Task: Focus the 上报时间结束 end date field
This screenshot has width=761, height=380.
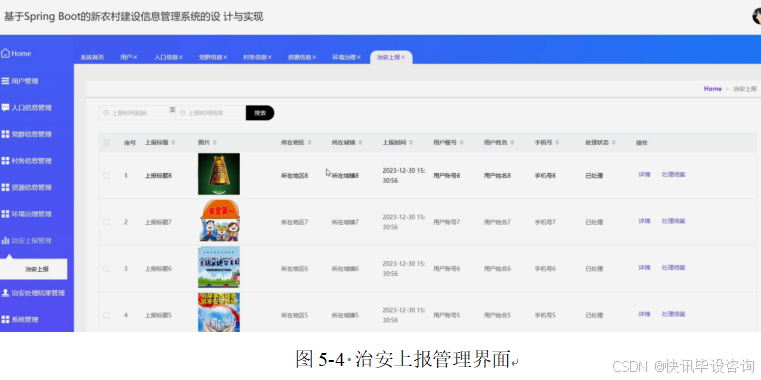Action: click(x=211, y=113)
